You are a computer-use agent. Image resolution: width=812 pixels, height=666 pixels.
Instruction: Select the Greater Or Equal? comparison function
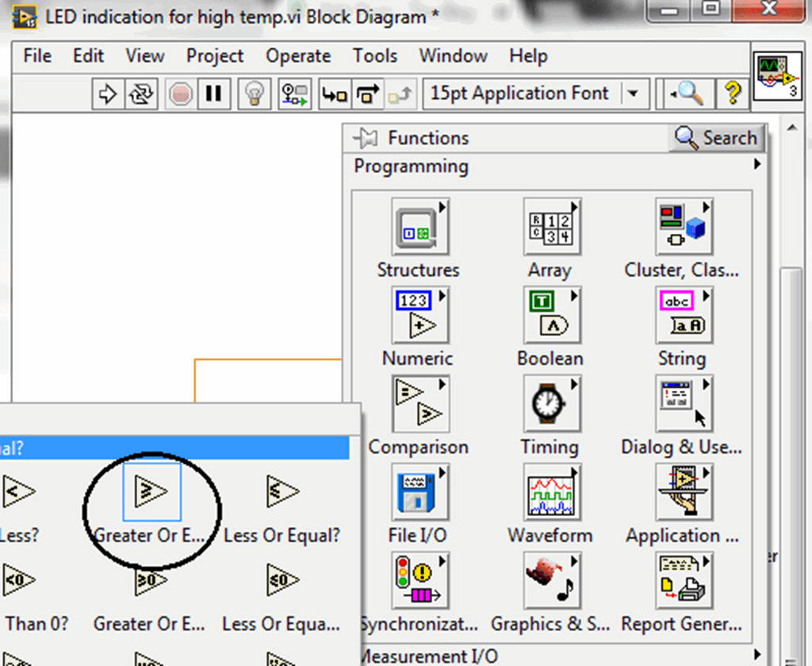pyautogui.click(x=151, y=492)
